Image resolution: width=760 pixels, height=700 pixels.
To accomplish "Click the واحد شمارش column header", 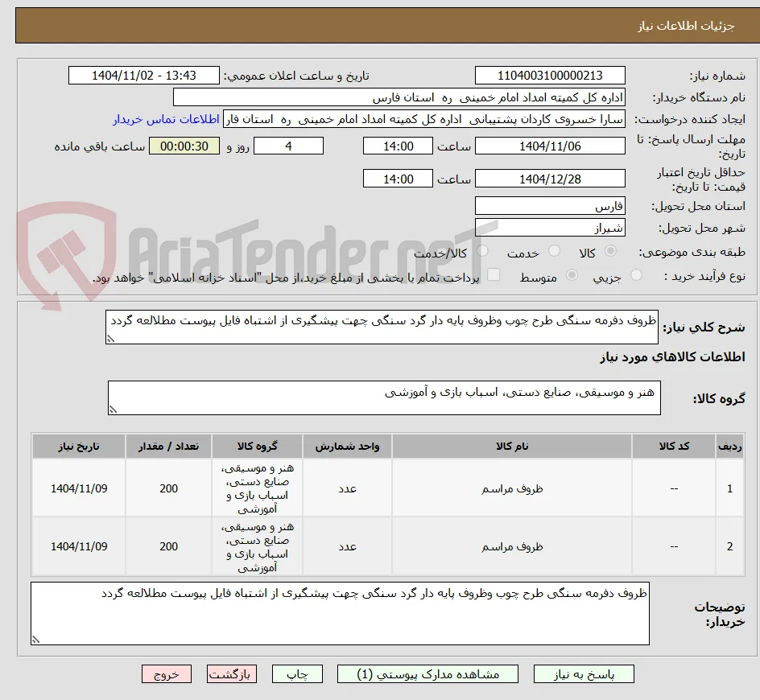I will [347, 447].
